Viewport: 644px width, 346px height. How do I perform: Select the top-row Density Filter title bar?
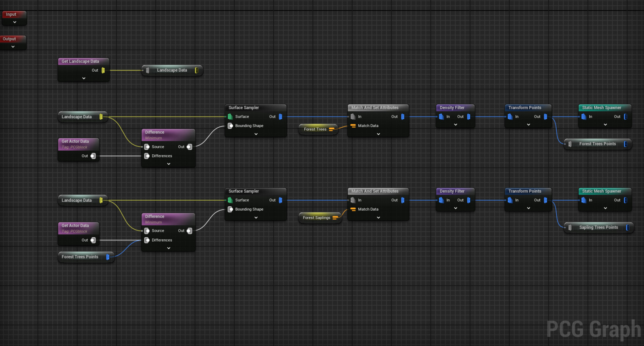(x=455, y=108)
